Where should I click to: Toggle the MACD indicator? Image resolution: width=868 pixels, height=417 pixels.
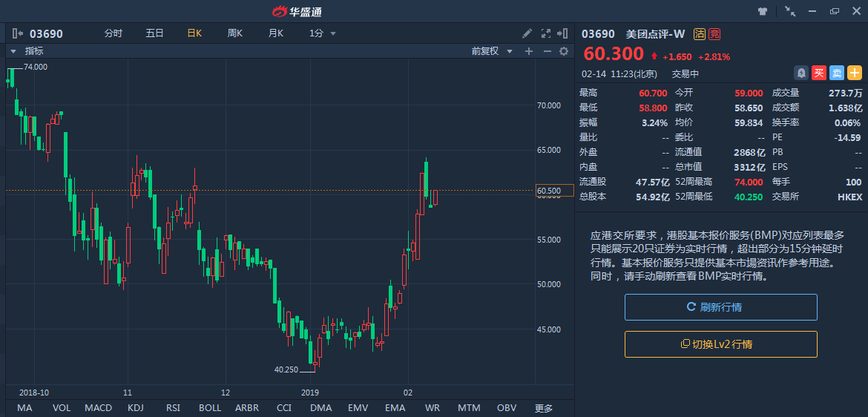tap(99, 408)
